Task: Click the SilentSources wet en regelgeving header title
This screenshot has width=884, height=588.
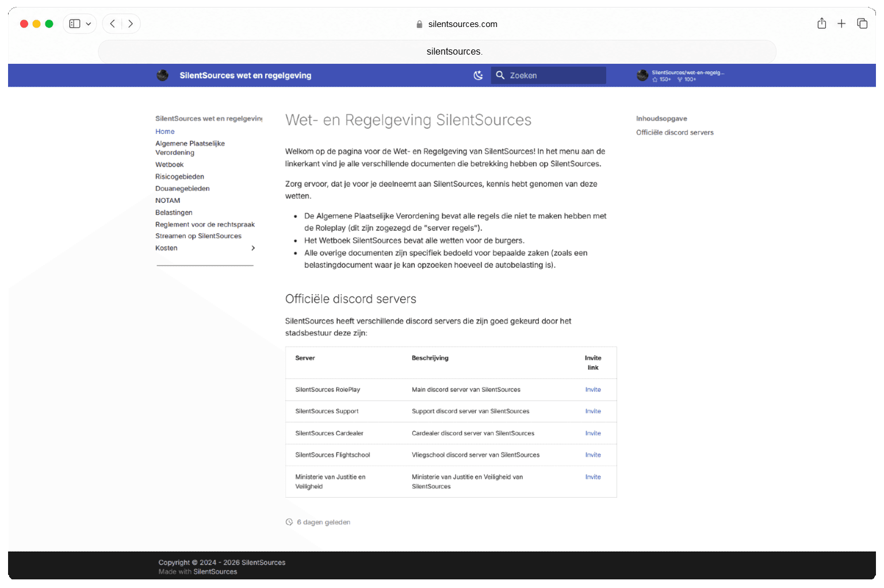Action: [246, 75]
